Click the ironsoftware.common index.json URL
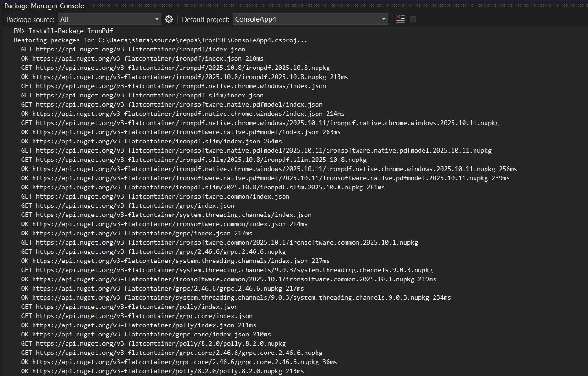588x376 pixels. click(x=154, y=196)
